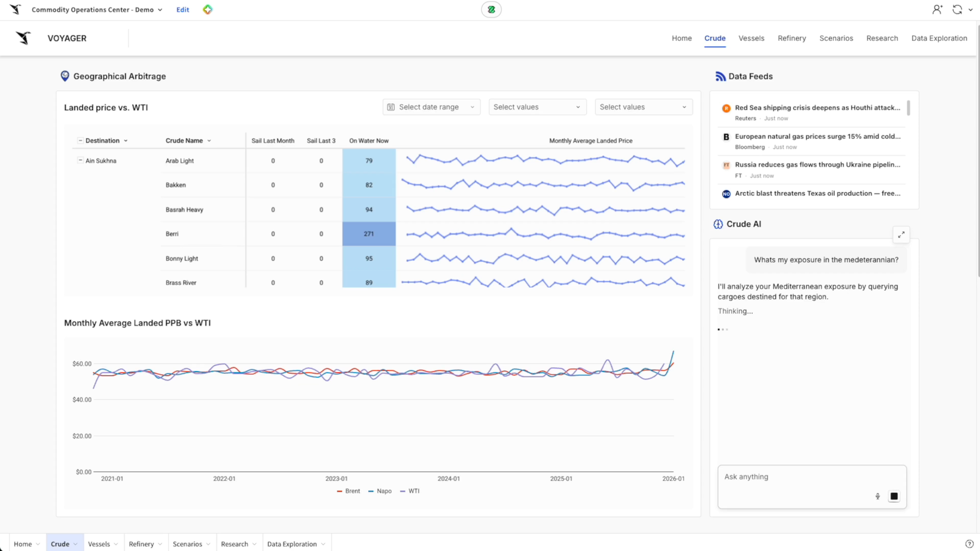Screen dimensions: 980x551
Task: Click the Monthly Average Landed Price header
Action: pos(591,141)
